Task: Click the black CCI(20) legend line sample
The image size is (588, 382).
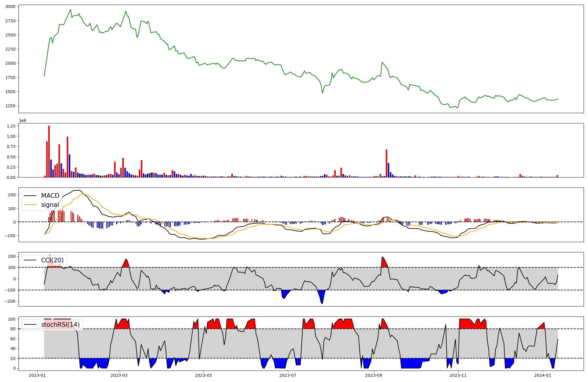Action: tap(30, 260)
